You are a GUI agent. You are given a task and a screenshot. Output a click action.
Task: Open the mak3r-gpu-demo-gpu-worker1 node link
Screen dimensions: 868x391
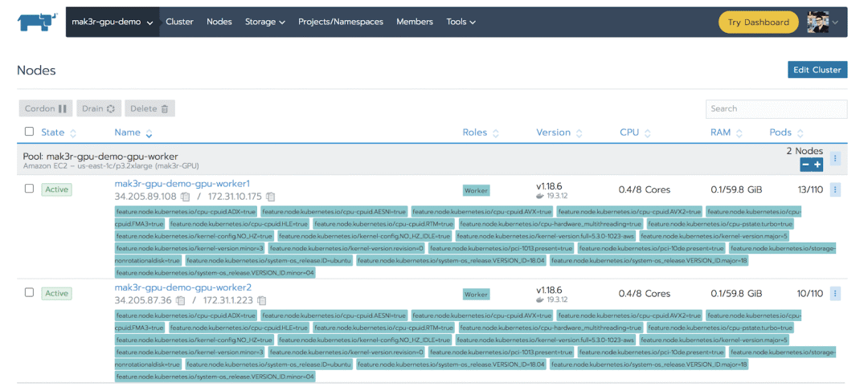pos(182,184)
